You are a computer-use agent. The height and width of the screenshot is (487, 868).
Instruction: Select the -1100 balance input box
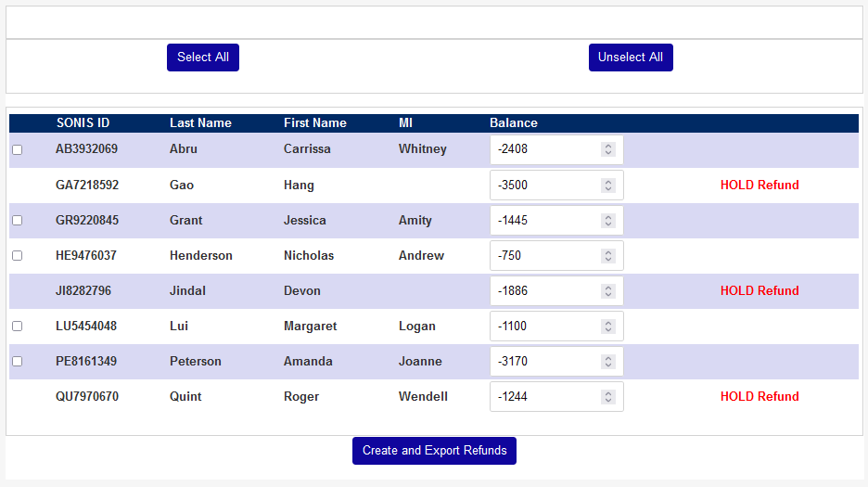coord(556,326)
